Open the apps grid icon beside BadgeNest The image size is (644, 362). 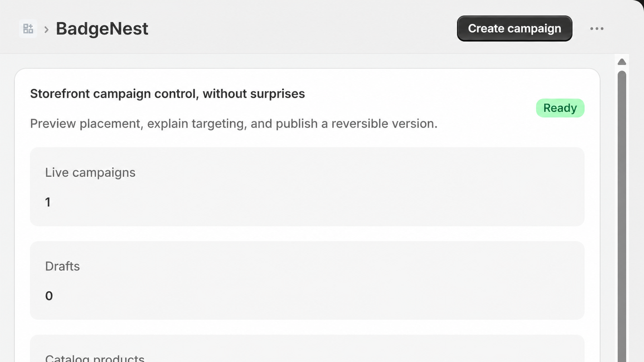(x=28, y=29)
